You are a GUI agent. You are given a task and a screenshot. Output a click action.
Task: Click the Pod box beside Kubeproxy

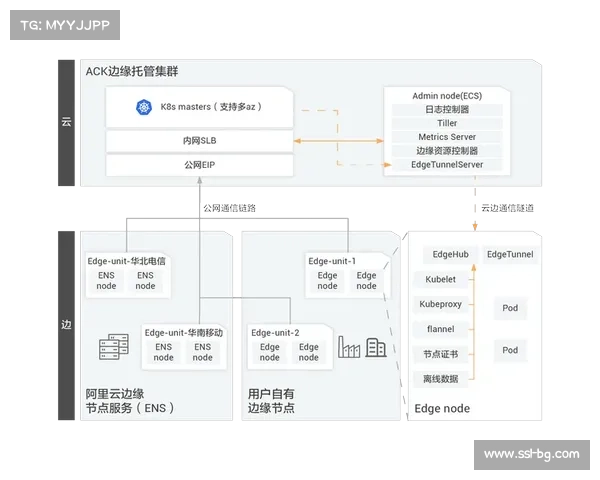510,308
